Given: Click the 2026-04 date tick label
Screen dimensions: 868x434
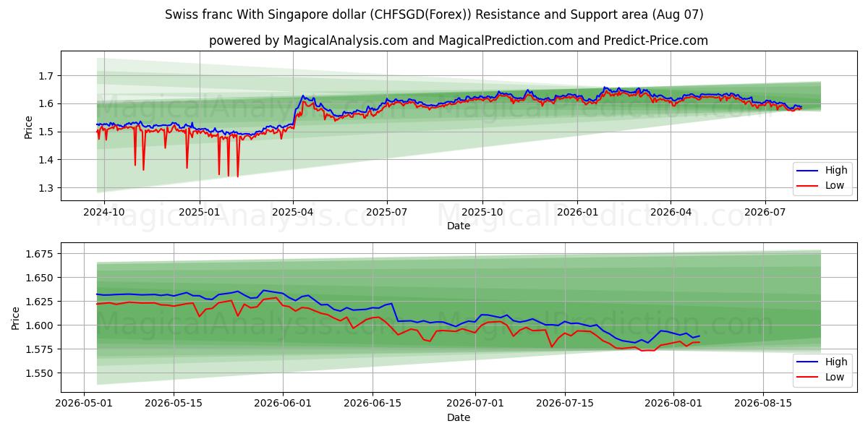Looking at the screenshot, I should point(671,213).
